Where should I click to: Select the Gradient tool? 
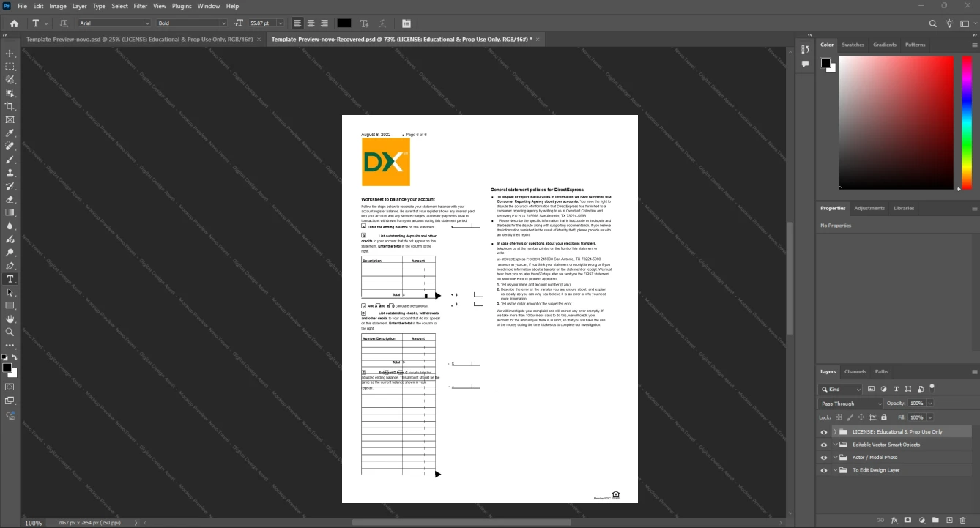pos(10,212)
